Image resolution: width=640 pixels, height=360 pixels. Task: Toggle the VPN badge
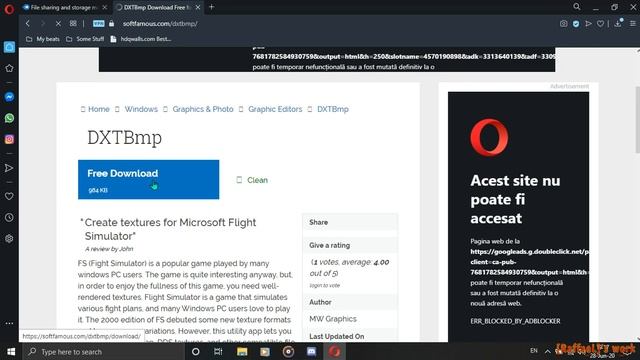point(98,24)
